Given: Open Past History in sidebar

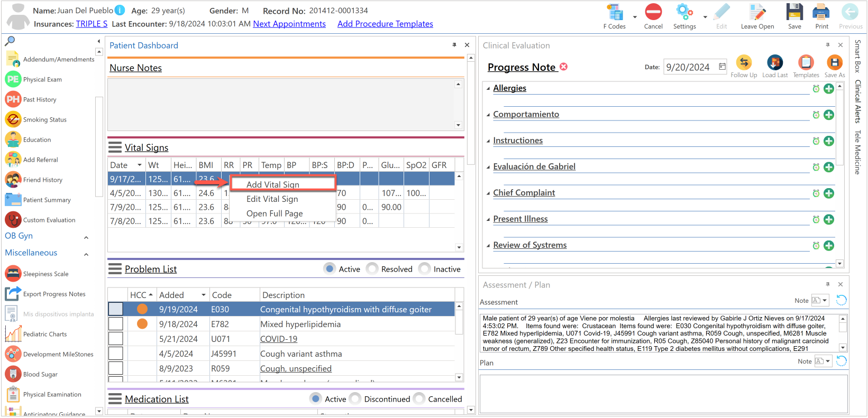Looking at the screenshot, I should point(31,99).
